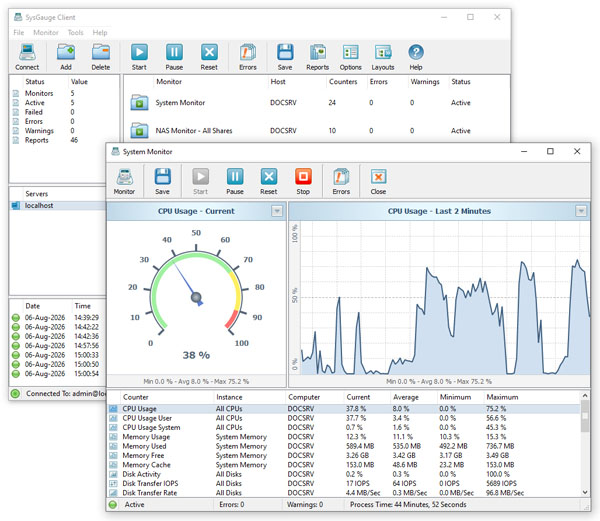Screen dimensions: 600x521
Task: Select localhost server icon in Servers list
Action: click(x=16, y=206)
